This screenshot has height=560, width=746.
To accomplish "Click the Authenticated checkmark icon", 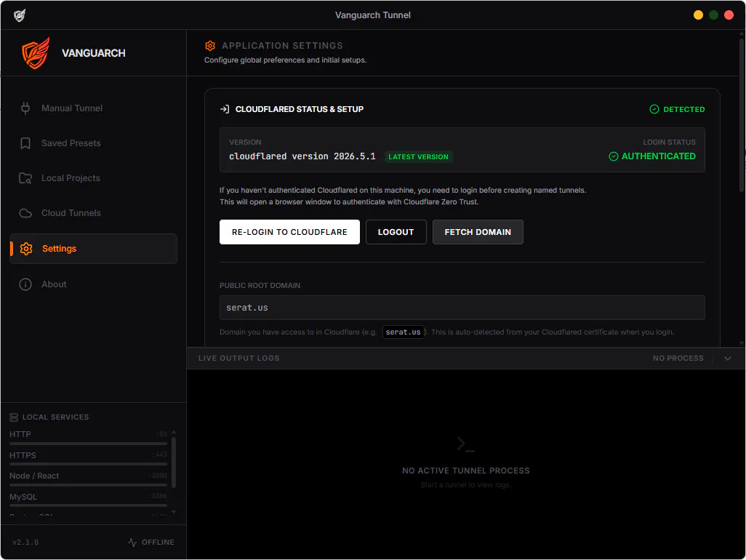I will point(613,156).
